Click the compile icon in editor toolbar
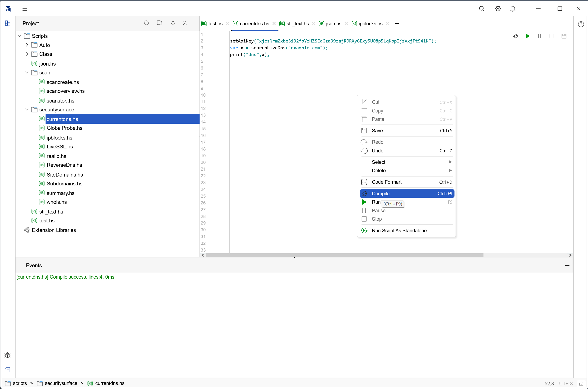588x389 pixels. 515,36
